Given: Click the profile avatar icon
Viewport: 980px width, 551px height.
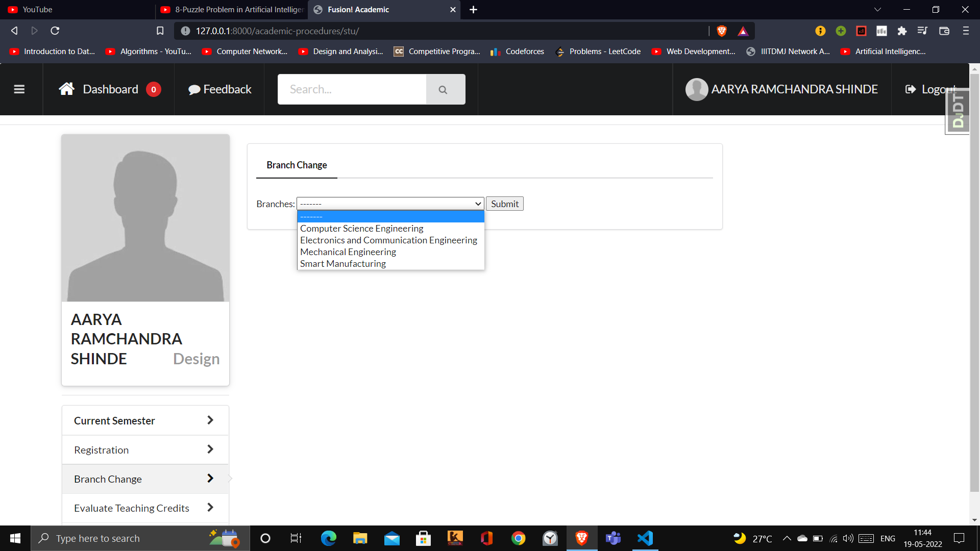Looking at the screenshot, I should point(696,89).
